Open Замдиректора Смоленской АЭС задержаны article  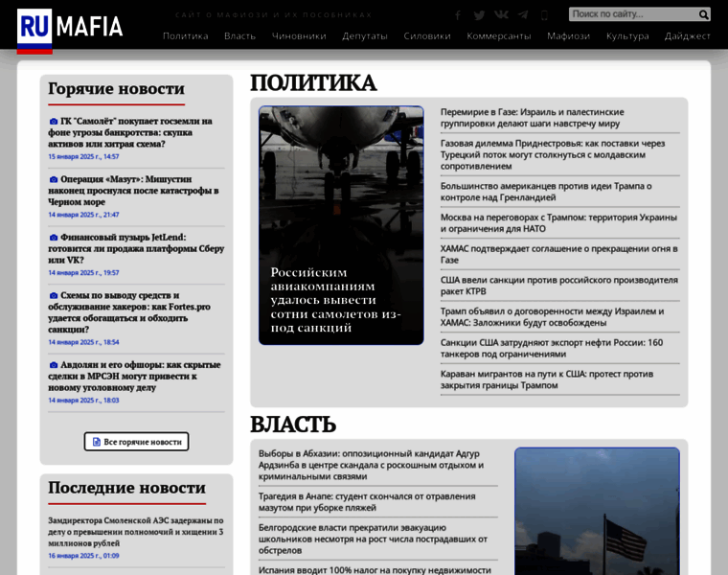(x=136, y=532)
